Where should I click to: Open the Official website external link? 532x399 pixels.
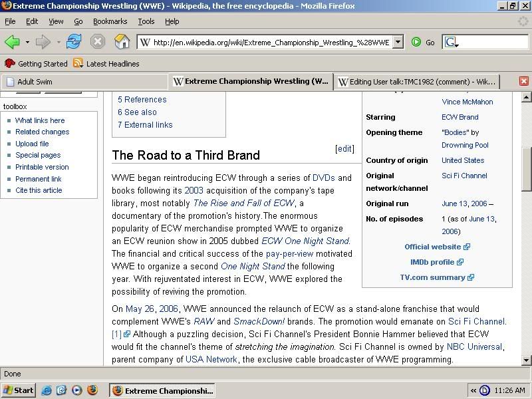[x=437, y=247]
